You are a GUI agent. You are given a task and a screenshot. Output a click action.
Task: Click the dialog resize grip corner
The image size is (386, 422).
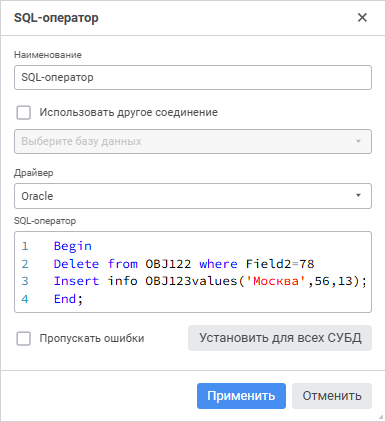(381, 417)
